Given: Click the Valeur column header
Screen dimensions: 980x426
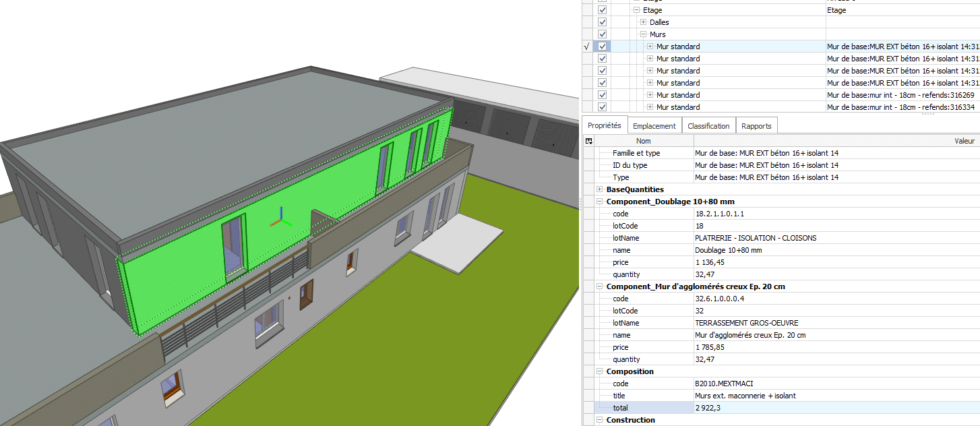Looking at the screenshot, I should point(964,141).
